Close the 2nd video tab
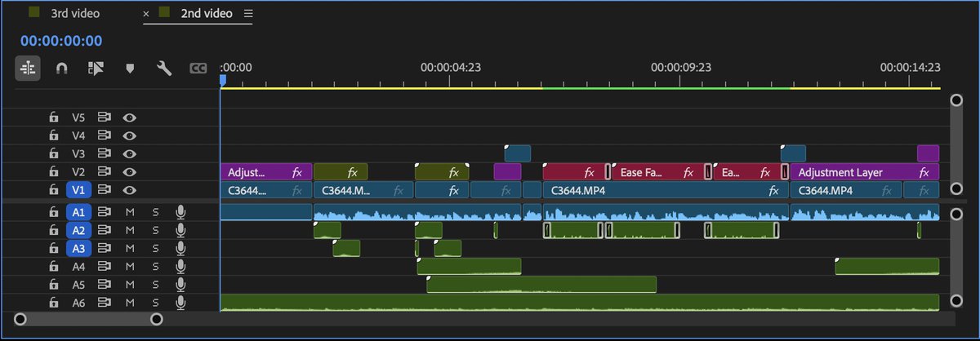 147,14
